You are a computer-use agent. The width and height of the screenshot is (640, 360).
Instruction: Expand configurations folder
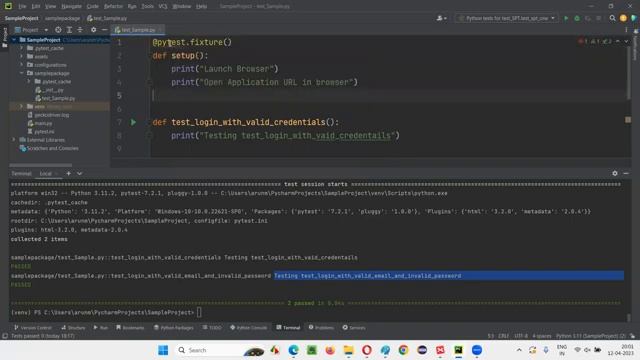(x=22, y=64)
